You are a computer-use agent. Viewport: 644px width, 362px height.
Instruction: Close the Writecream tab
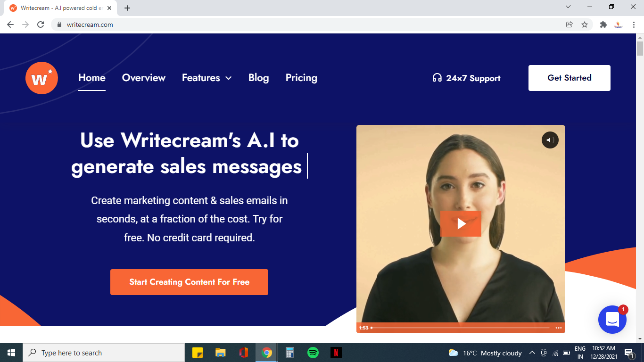tap(109, 8)
